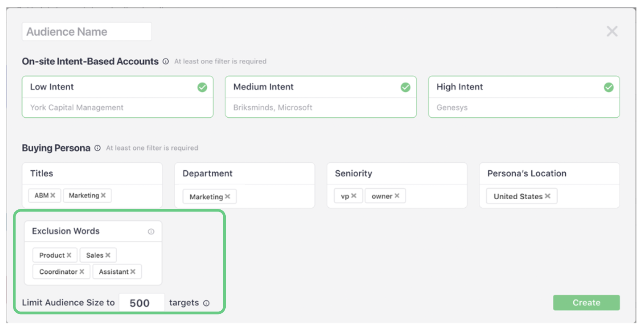This screenshot has height=333, width=644.
Task: Toggle the Medium Intent checkmark
Action: (405, 87)
